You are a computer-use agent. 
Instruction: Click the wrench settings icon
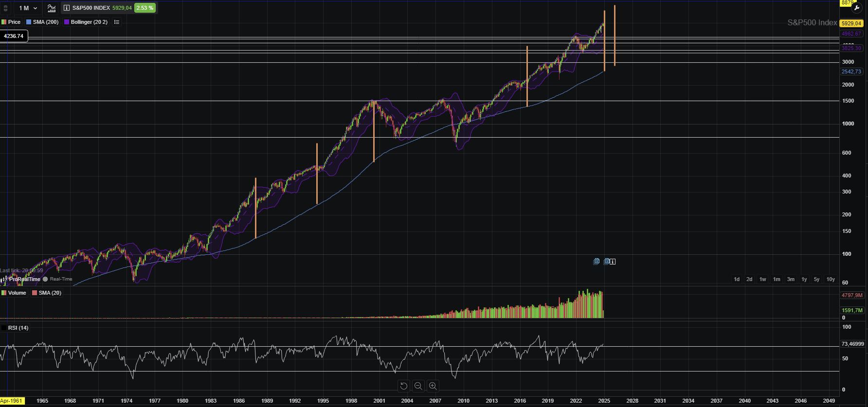tap(857, 8)
